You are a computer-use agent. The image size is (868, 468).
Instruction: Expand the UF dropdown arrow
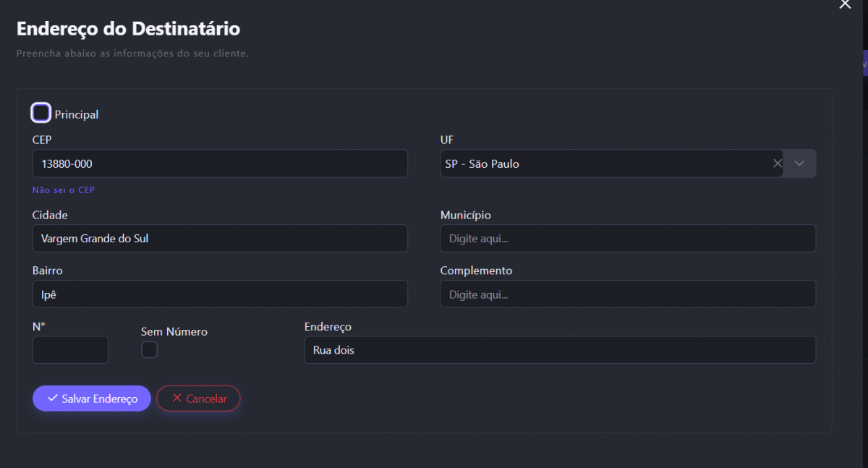pos(799,163)
